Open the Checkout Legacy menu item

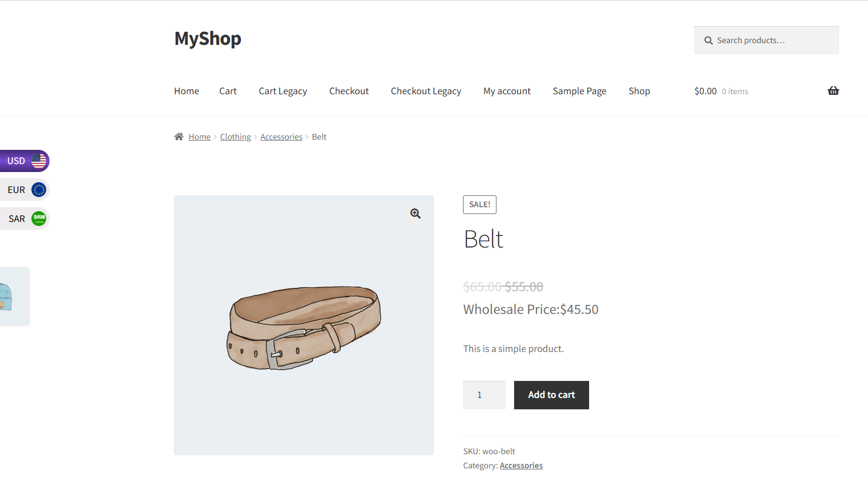pyautogui.click(x=426, y=91)
